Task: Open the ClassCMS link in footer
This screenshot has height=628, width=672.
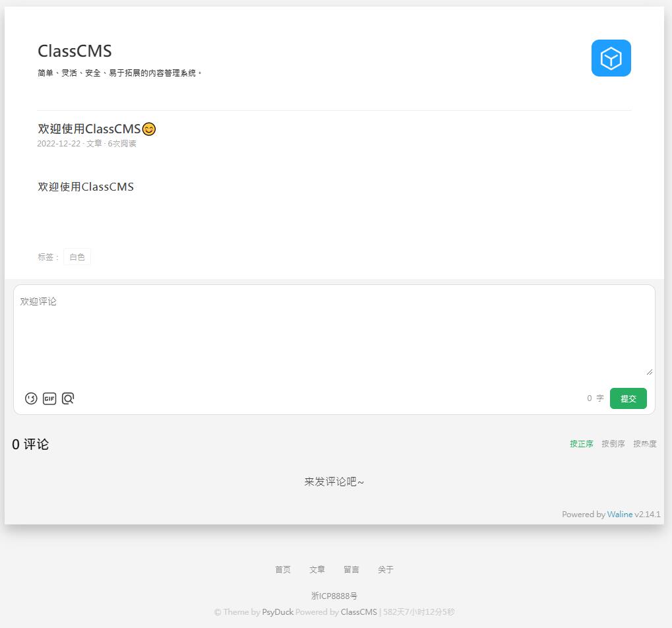Action: tap(359, 612)
